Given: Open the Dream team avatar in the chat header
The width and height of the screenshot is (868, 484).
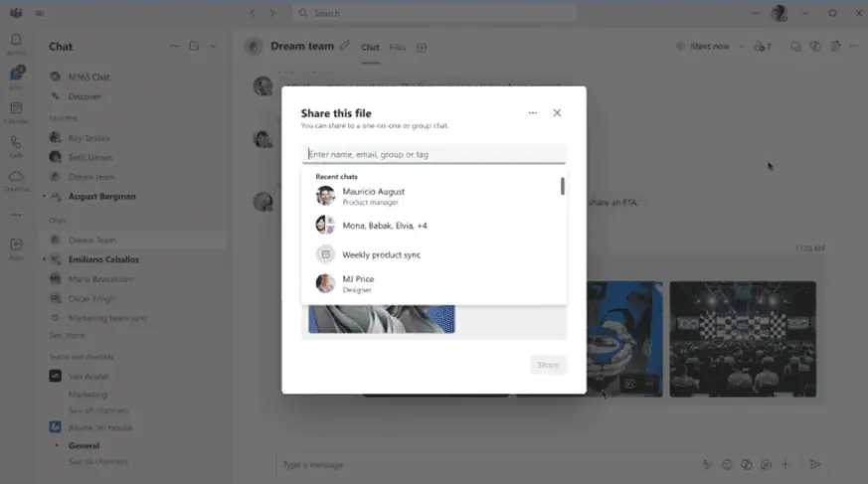Looking at the screenshot, I should [254, 47].
